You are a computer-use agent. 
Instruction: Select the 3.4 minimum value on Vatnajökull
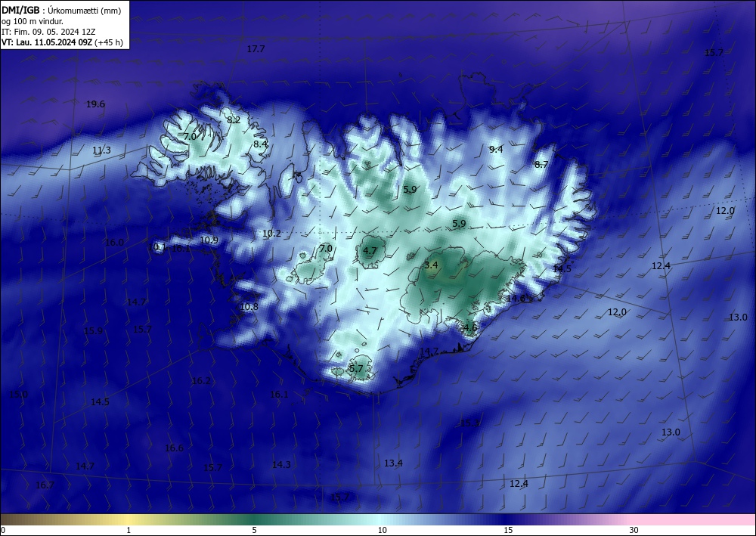click(x=431, y=265)
